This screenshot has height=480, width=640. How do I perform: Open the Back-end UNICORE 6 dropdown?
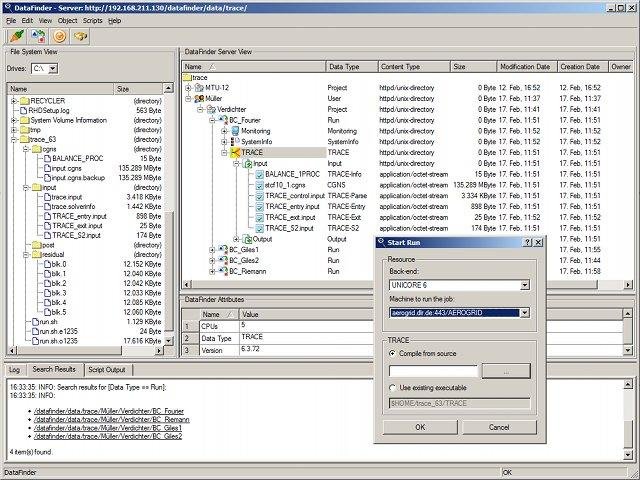(525, 286)
